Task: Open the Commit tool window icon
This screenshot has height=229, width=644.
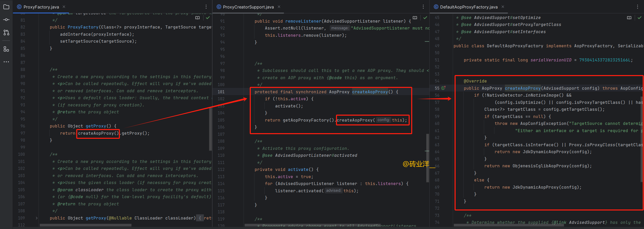Action: point(6,20)
